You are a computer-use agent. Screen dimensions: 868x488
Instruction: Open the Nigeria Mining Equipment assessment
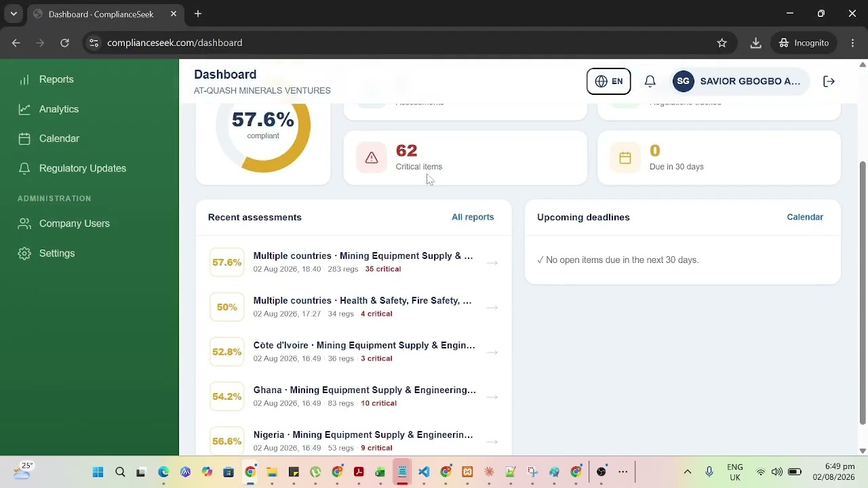[353, 441]
